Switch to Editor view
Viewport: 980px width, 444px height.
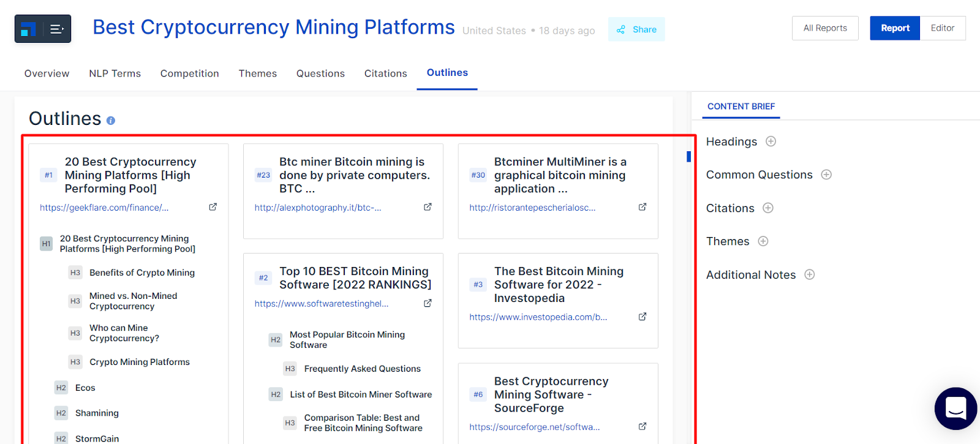(x=943, y=28)
